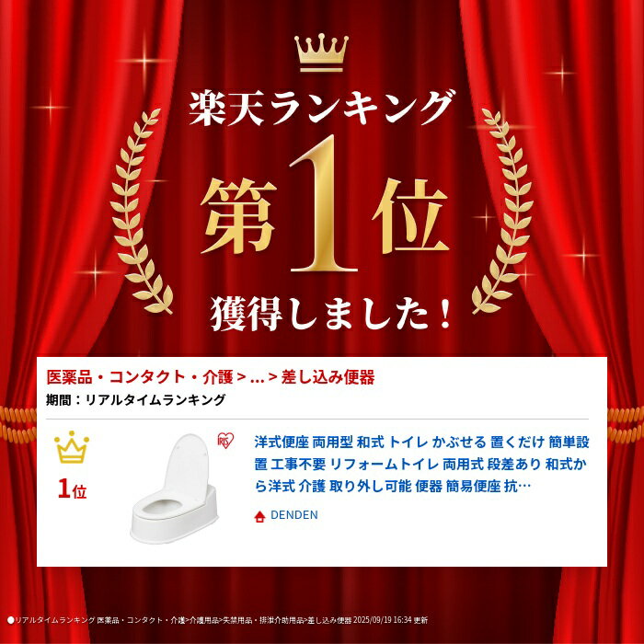Screen dimensions: 644x644
Task: Open the DENDEN shop link
Action: 294,515
